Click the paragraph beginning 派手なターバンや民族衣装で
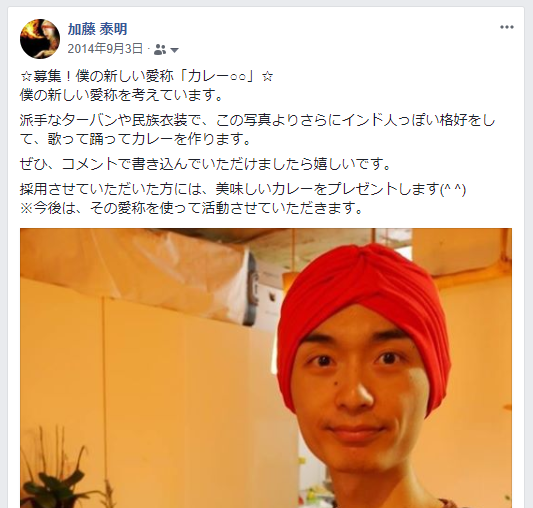Image resolution: width=533 pixels, height=508 pixels. [257, 130]
